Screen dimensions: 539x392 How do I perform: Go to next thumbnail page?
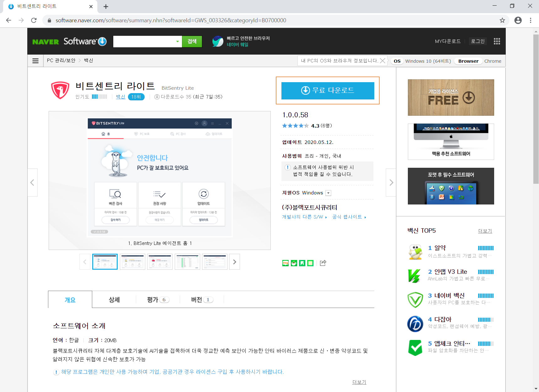(x=234, y=262)
